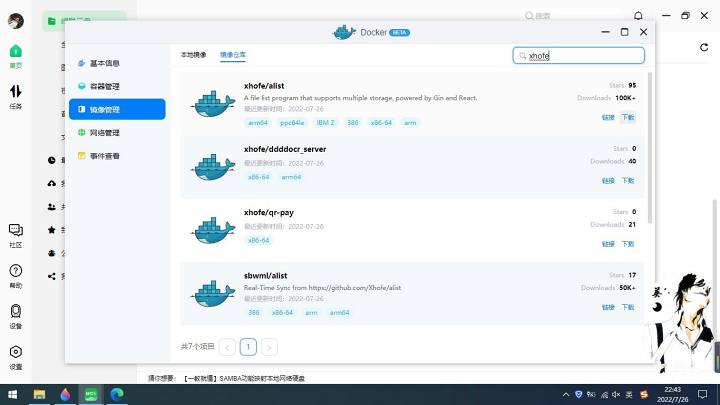This screenshot has height=405, width=720.
Task: Open the user avatar in left rail
Action: tap(16, 21)
